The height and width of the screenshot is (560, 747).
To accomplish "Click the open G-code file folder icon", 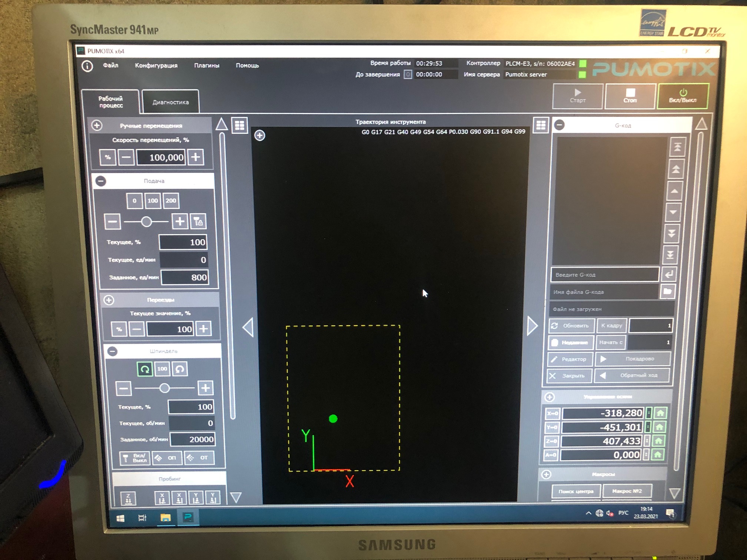I will tap(667, 291).
